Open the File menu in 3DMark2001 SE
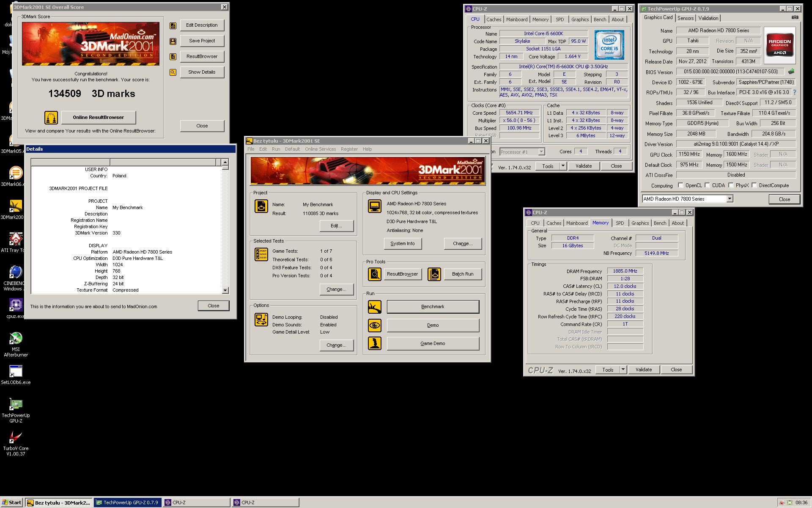Screen dimensions: 812x508 click(x=251, y=149)
